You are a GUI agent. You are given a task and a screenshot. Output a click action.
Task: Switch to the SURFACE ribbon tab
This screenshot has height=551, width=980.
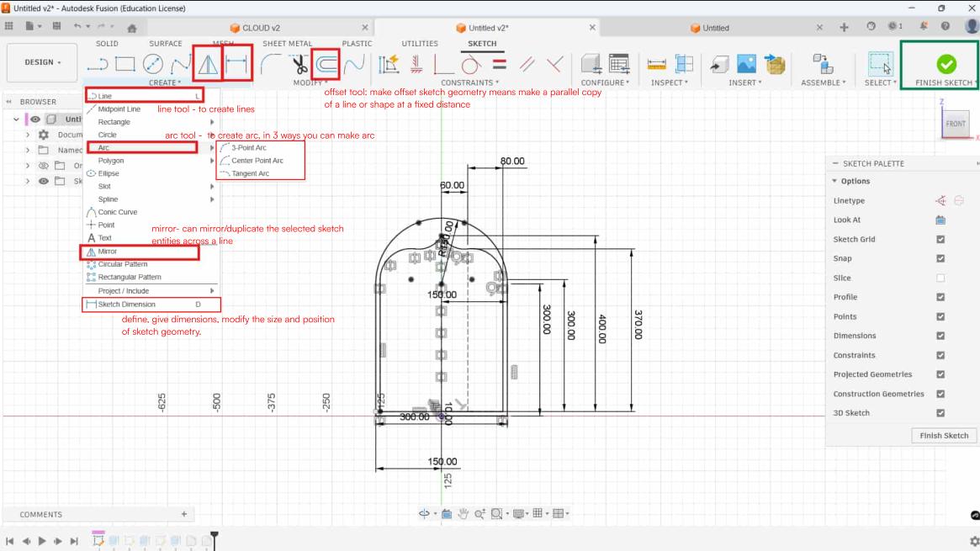click(166, 44)
